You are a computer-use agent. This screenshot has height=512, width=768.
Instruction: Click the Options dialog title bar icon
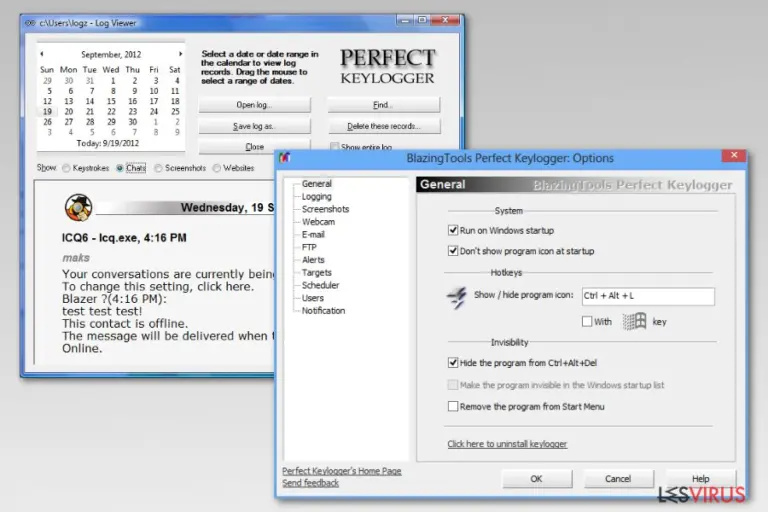(x=285, y=158)
